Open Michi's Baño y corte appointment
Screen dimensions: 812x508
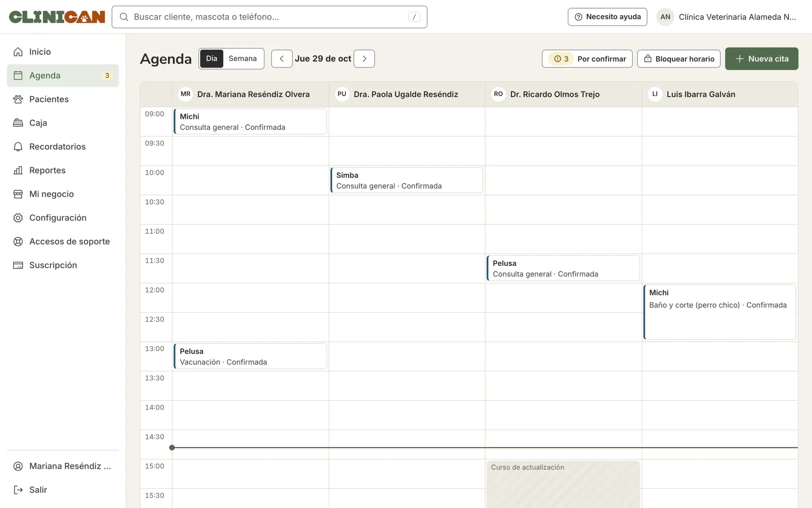pos(719,312)
